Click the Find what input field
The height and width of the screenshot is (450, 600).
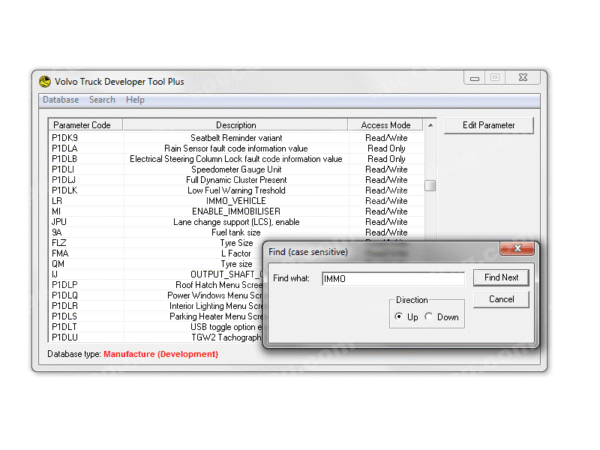(x=393, y=279)
